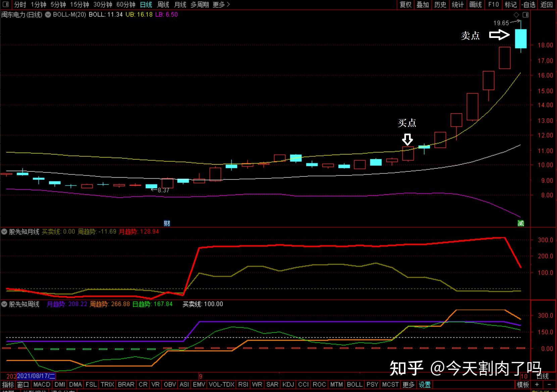Switch to 周线 weekly chart

[163, 4]
